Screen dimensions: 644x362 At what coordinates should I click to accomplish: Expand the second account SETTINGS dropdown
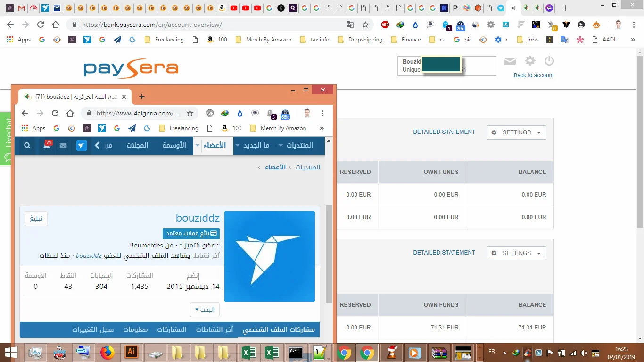point(516,253)
